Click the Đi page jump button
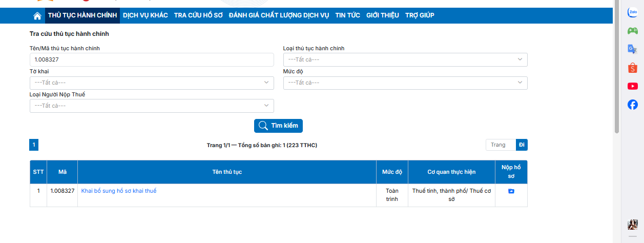 (522, 145)
